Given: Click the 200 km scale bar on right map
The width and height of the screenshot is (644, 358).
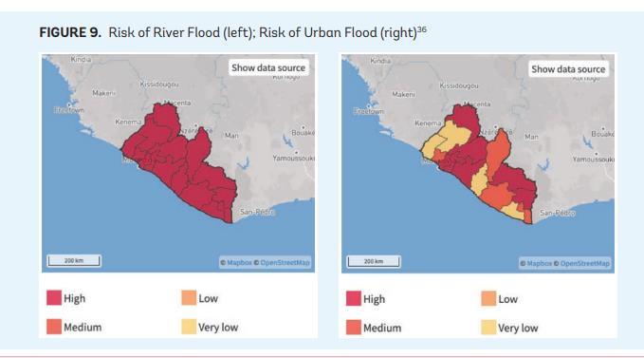Looking at the screenshot, I should 374,261.
